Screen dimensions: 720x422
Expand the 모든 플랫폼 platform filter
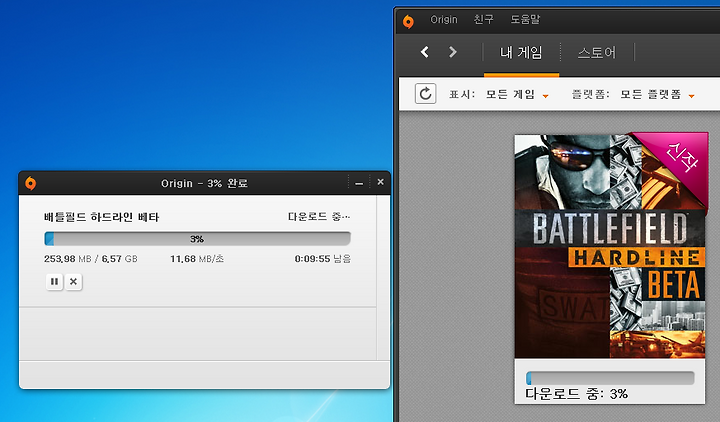coord(658,95)
